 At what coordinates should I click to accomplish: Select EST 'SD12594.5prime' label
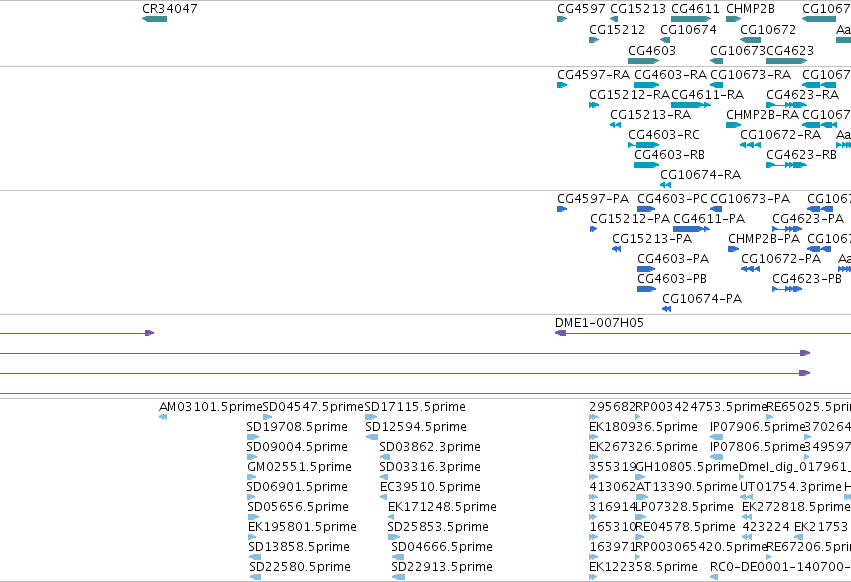416,427
